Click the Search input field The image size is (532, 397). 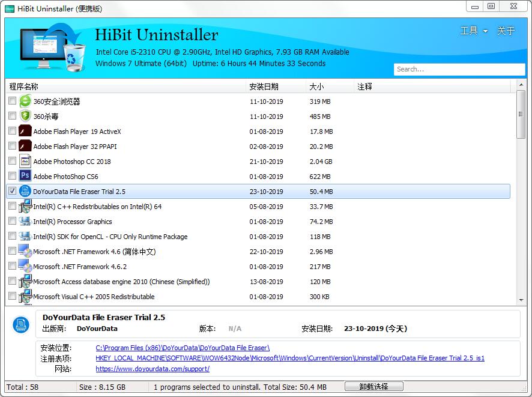tap(459, 69)
